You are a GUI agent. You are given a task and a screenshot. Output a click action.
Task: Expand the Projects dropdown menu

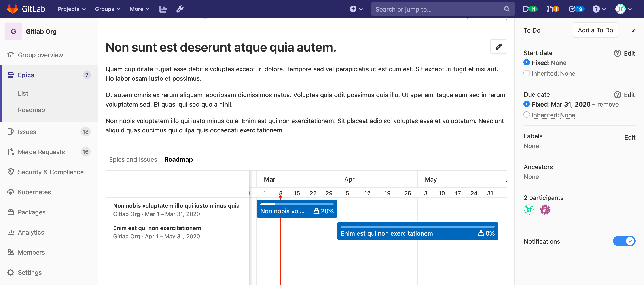(72, 9)
